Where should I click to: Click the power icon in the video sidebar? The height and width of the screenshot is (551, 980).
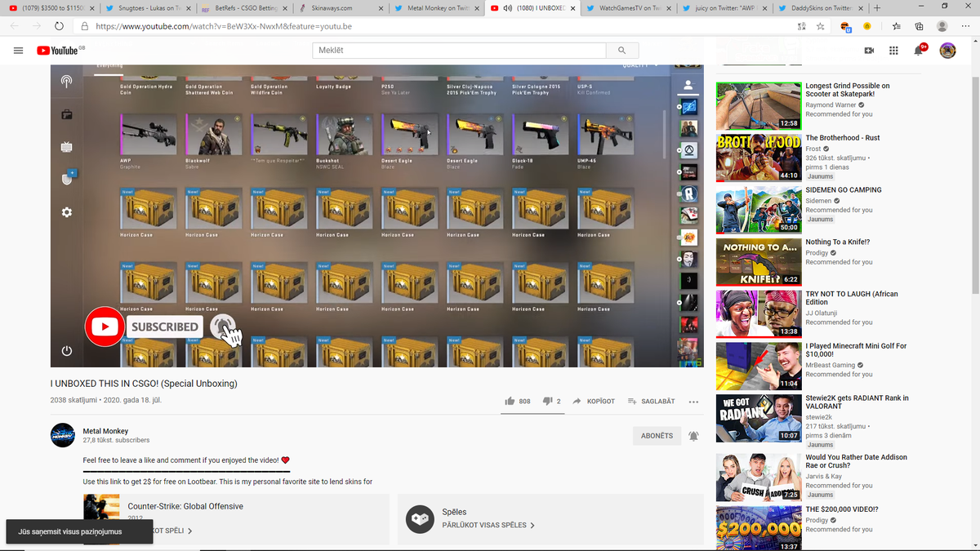(x=66, y=351)
